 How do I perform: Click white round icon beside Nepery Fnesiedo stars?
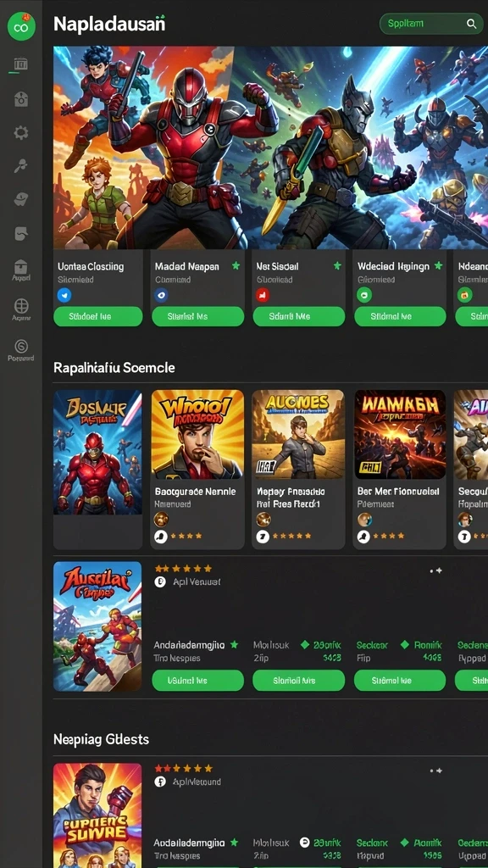click(x=263, y=536)
